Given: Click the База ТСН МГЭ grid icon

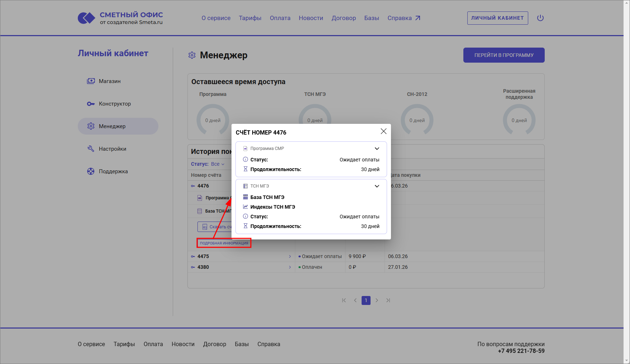Looking at the screenshot, I should coord(245,197).
